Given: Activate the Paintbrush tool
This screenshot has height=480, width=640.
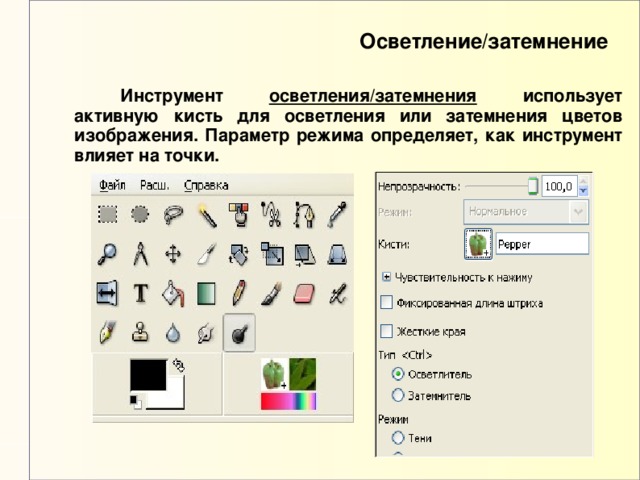Looking at the screenshot, I should tap(271, 293).
